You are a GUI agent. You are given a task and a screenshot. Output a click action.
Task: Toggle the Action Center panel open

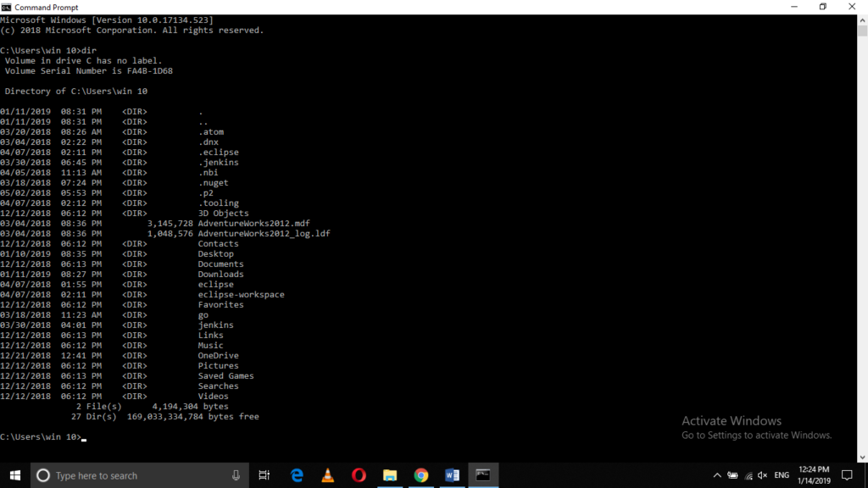846,475
